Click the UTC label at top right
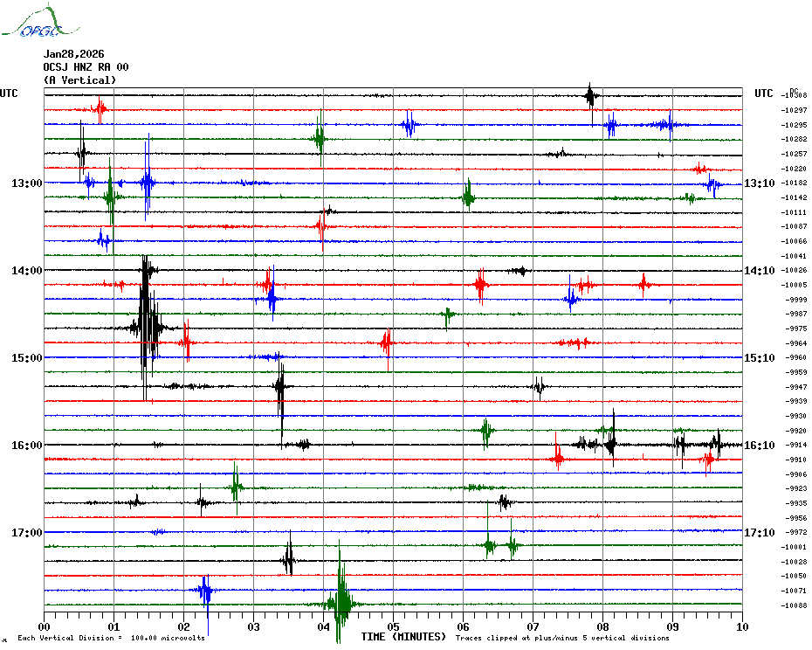 point(763,93)
